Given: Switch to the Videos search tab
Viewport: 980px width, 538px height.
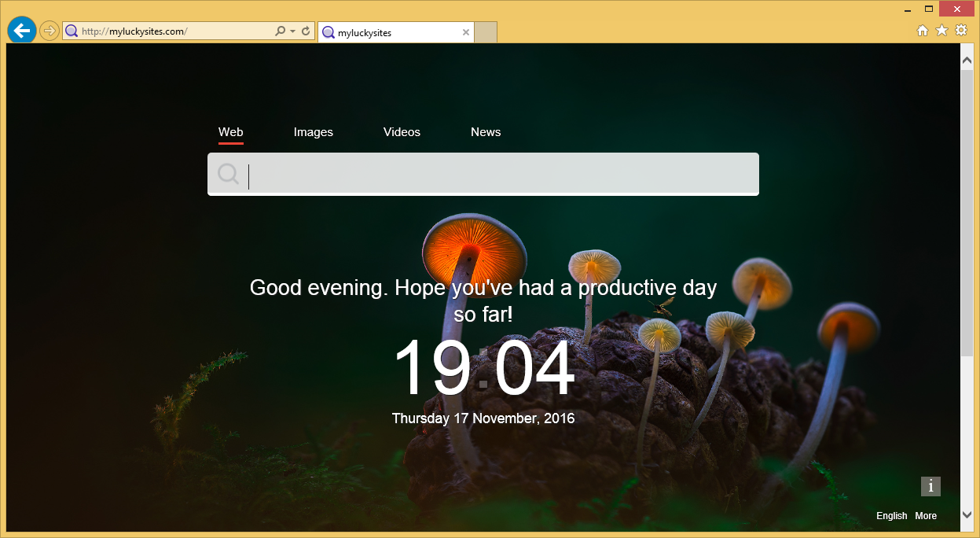Looking at the screenshot, I should (x=402, y=132).
